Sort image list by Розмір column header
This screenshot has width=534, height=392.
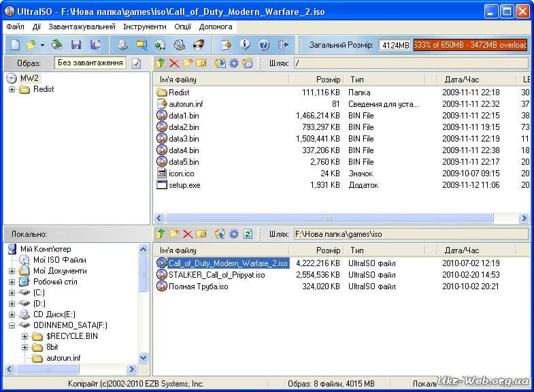(x=316, y=80)
